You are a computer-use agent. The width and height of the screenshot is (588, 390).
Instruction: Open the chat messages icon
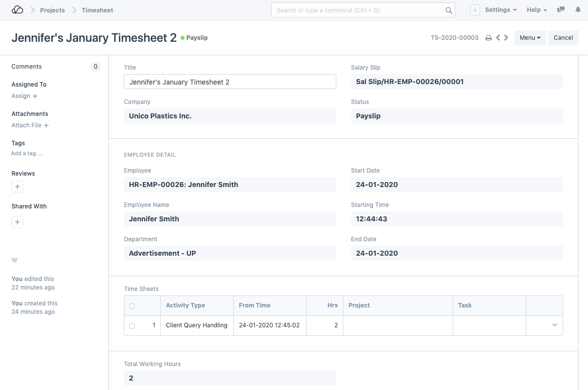click(x=561, y=10)
